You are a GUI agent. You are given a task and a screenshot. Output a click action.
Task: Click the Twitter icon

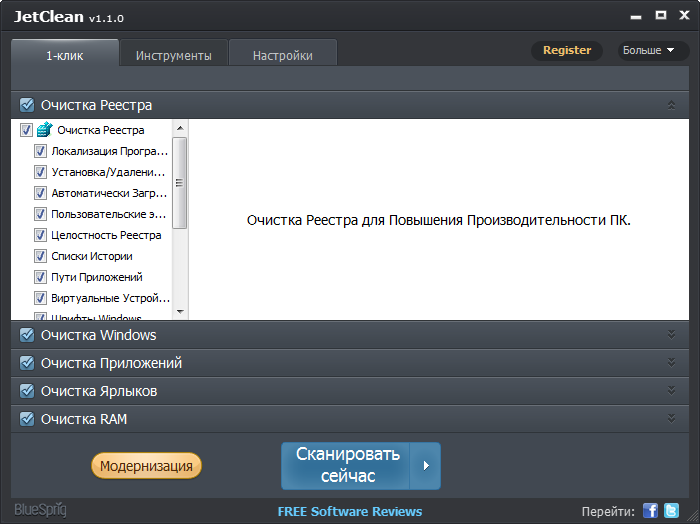[x=672, y=511]
